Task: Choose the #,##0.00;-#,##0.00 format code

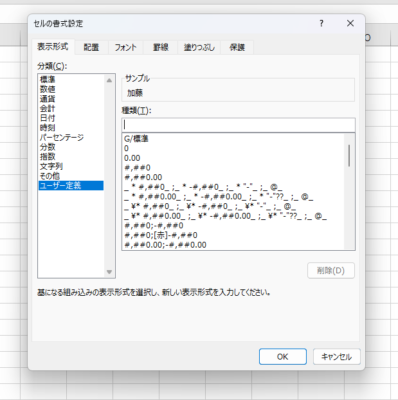Action: coord(234,245)
